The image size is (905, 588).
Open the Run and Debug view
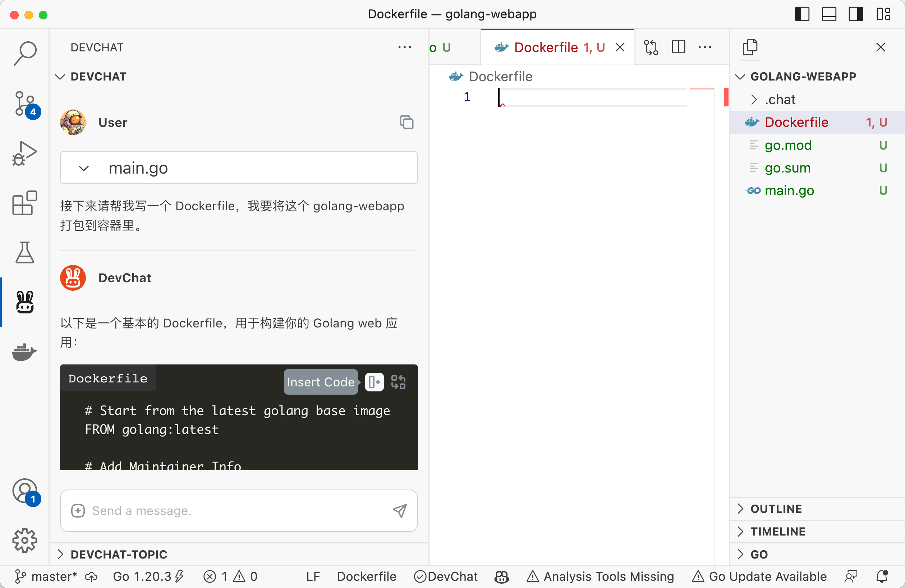coord(24,153)
